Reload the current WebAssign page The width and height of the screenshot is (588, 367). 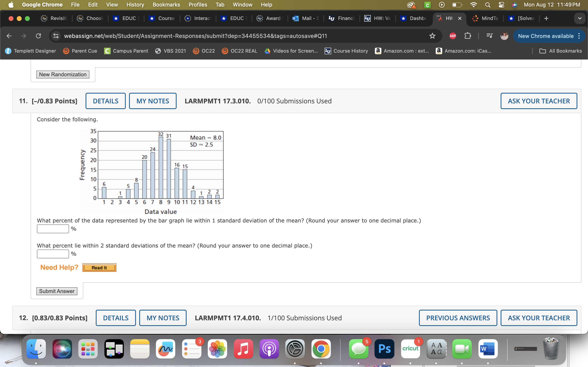39,36
